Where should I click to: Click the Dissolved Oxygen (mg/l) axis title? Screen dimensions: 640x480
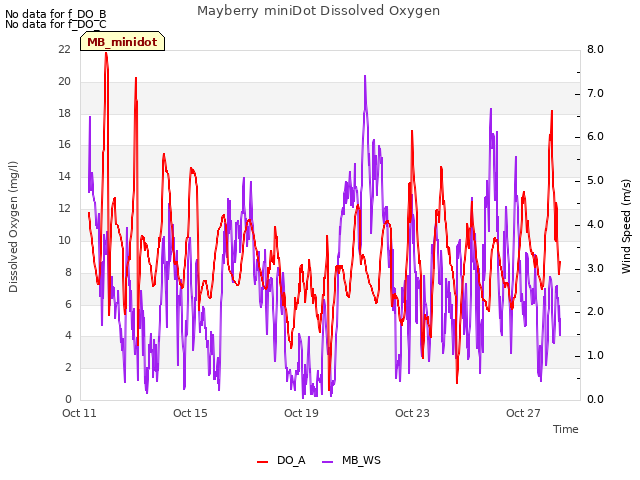click(13, 227)
